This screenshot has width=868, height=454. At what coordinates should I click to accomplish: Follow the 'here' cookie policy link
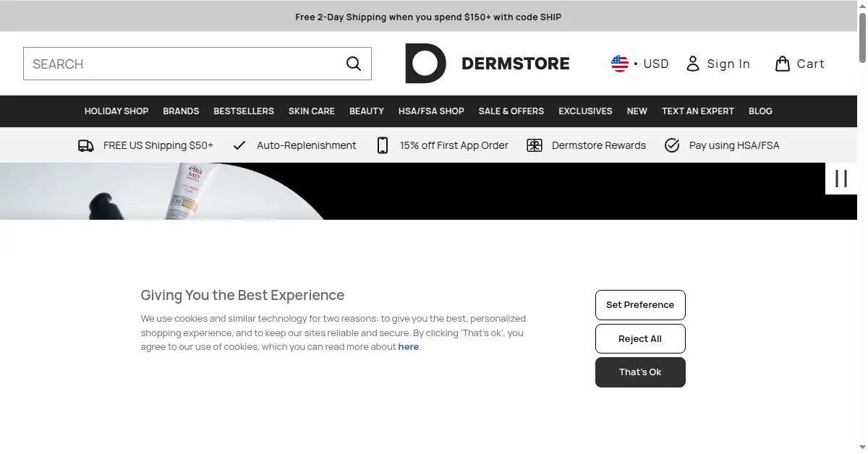coord(409,347)
